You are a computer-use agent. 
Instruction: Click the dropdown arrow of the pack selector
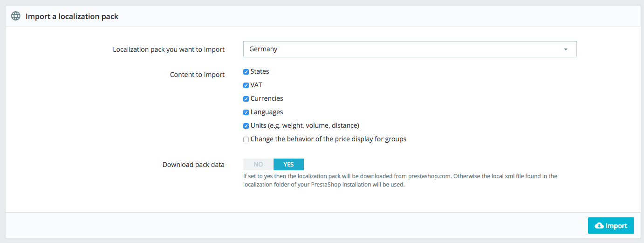[x=565, y=49]
